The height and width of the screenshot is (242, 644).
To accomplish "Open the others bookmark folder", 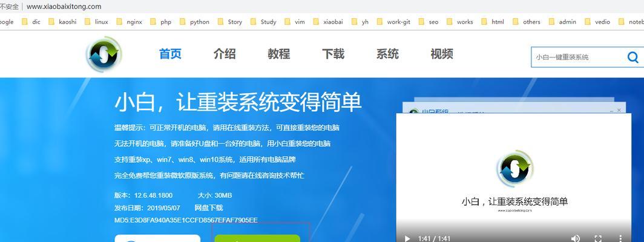I will point(527,22).
